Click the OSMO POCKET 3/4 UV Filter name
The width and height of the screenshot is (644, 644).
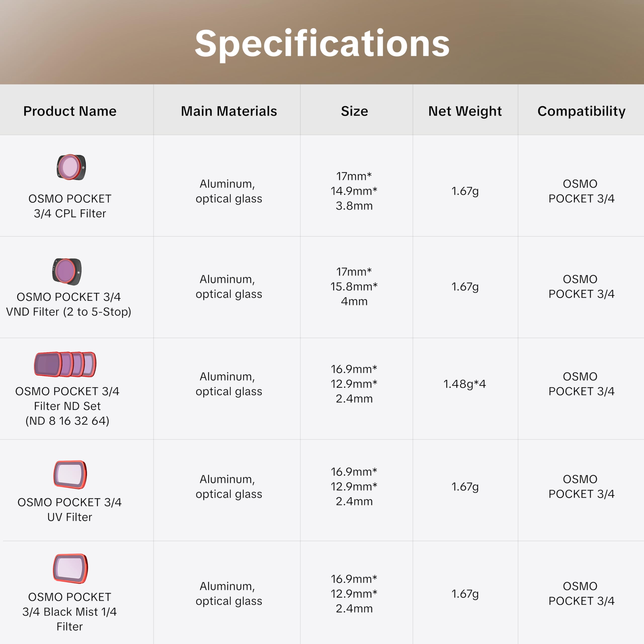(70, 510)
